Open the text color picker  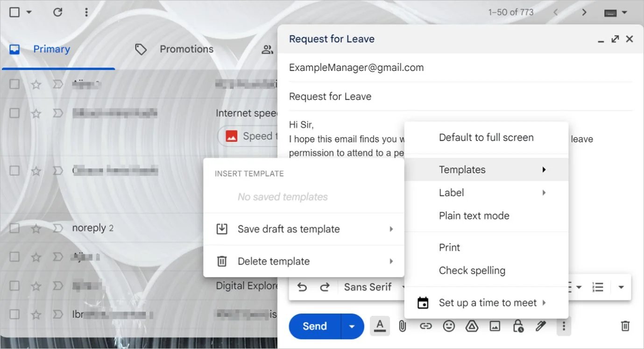pyautogui.click(x=380, y=326)
